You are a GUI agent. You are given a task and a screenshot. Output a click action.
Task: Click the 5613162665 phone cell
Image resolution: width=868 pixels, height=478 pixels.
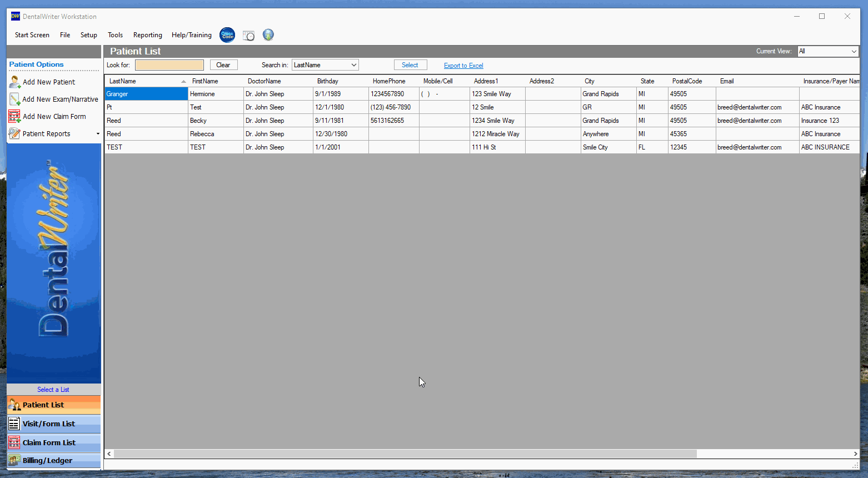[x=394, y=121]
